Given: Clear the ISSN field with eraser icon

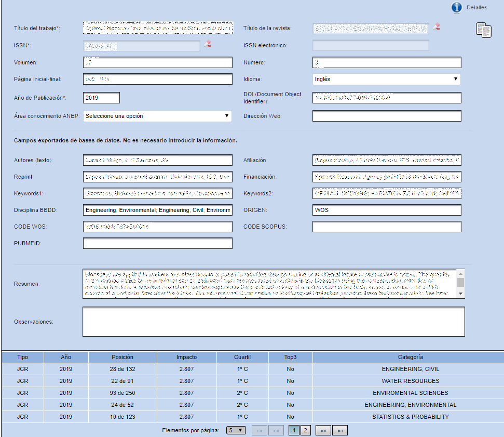Looking at the screenshot, I should (x=208, y=45).
